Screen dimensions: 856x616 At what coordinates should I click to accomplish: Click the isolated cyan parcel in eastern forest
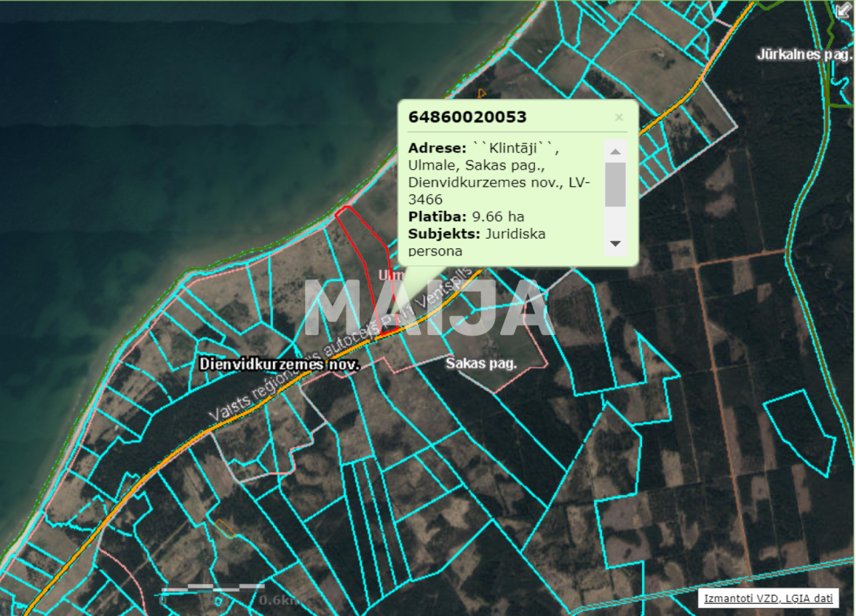tap(799, 431)
